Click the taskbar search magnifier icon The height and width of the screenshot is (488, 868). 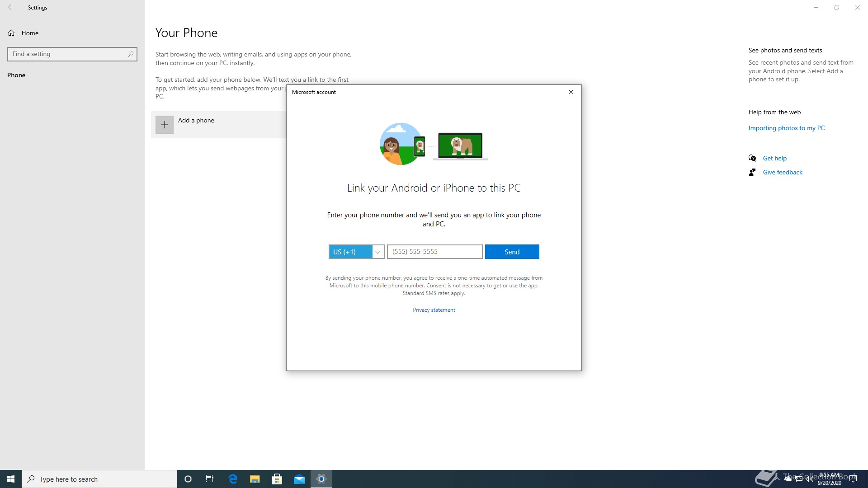tap(31, 479)
